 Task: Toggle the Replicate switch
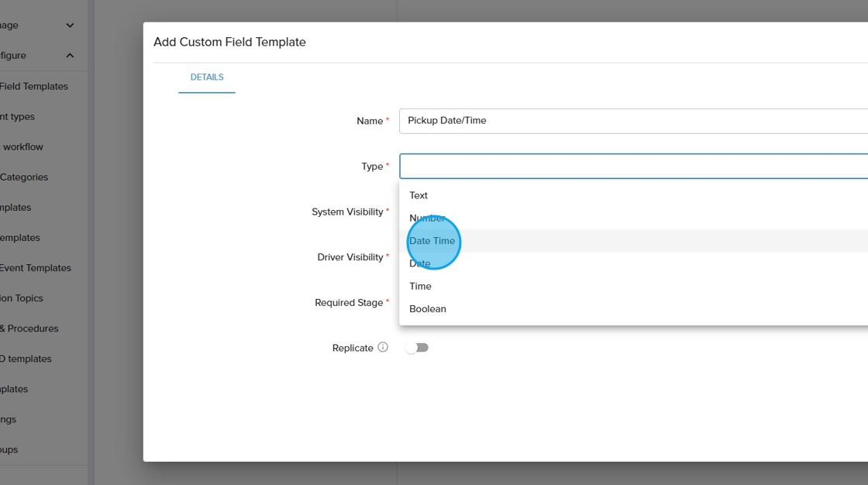[417, 348]
